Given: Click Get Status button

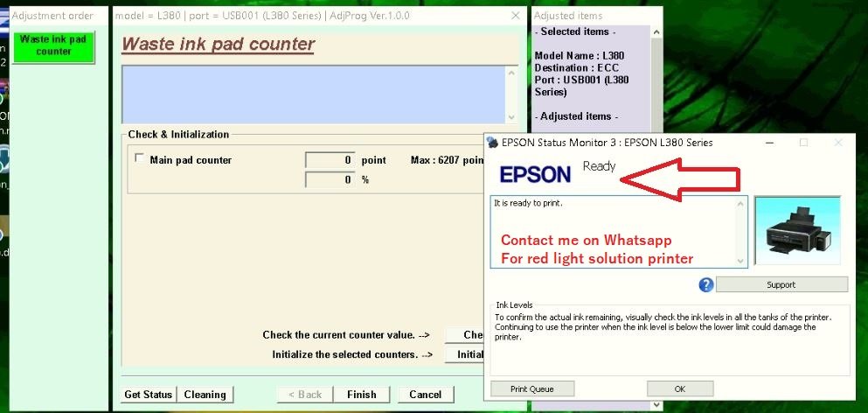Looking at the screenshot, I should click(148, 395).
